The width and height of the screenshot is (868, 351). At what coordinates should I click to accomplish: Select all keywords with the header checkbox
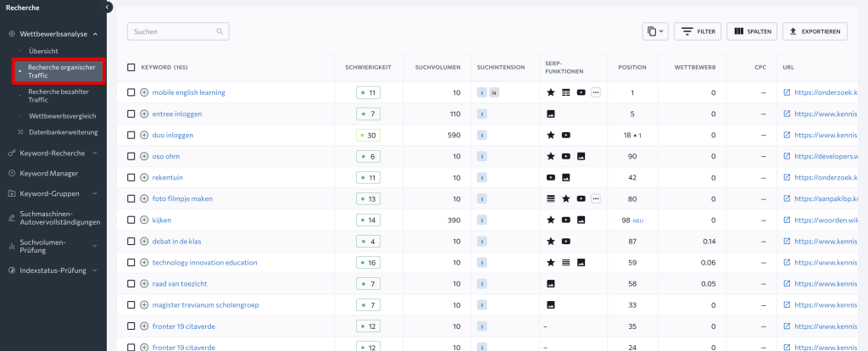(x=131, y=68)
